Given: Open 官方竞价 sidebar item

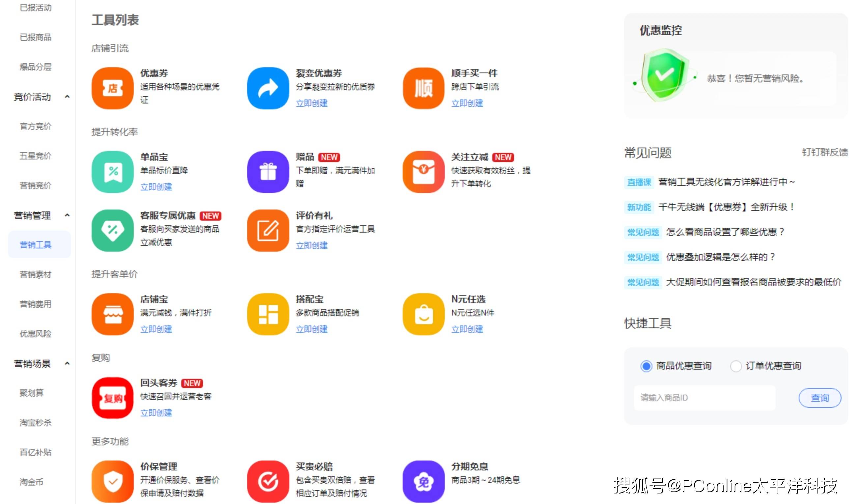Looking at the screenshot, I should point(36,126).
